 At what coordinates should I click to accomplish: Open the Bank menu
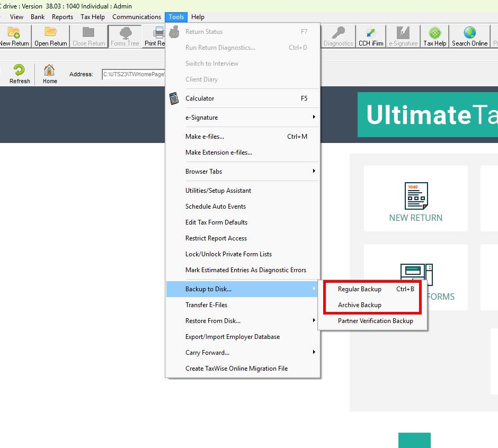pos(38,17)
